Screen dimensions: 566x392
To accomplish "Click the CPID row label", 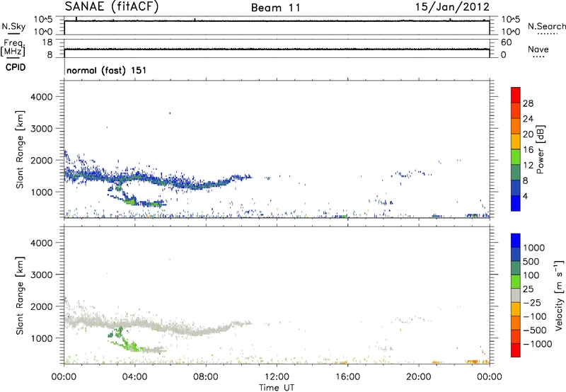I will pos(16,67).
